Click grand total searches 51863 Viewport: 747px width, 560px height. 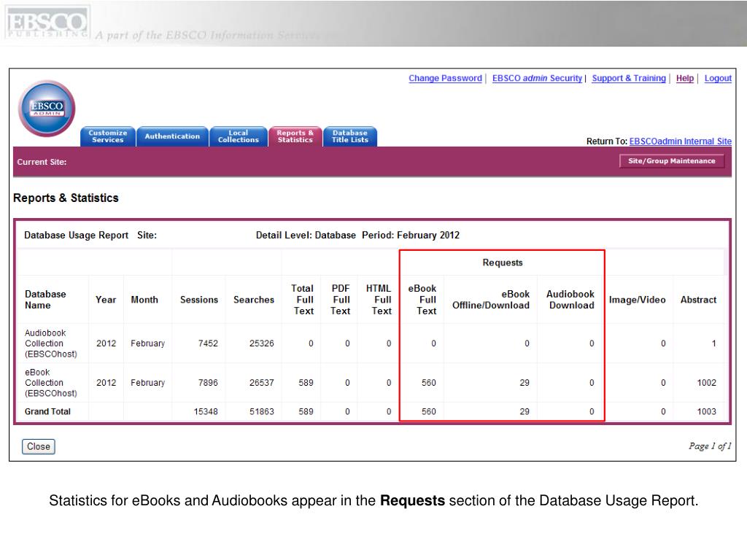point(262,411)
